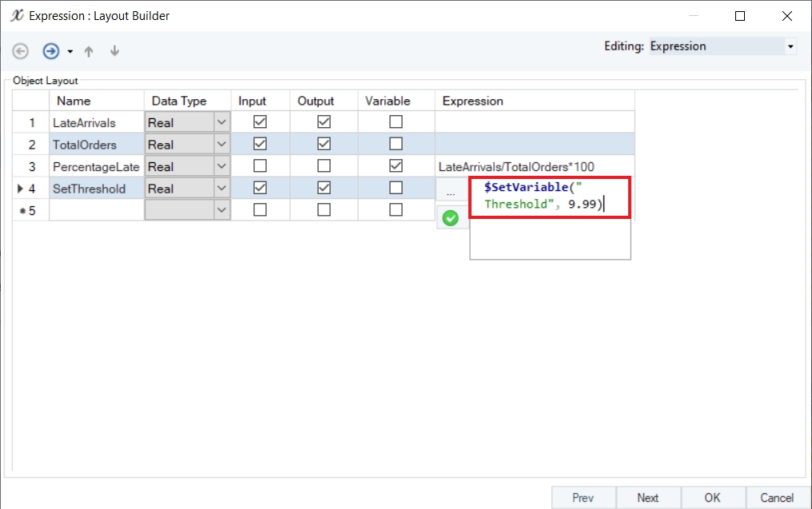Image resolution: width=812 pixels, height=509 pixels.
Task: Click the move up arrow icon
Action: tap(89, 51)
